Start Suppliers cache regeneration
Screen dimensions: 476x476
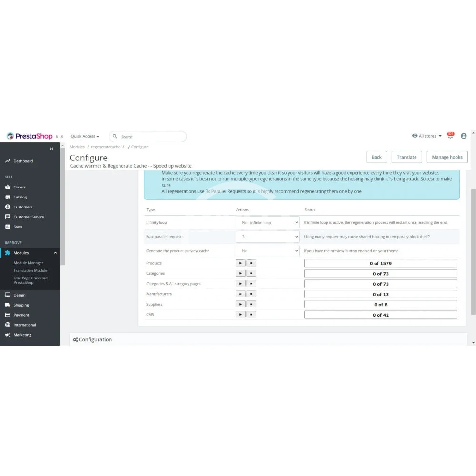241,304
